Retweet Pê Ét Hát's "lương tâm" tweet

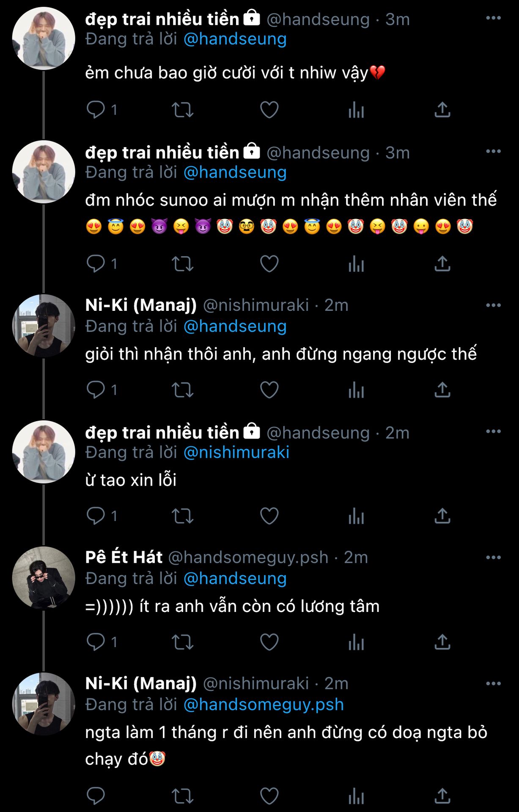pyautogui.click(x=182, y=642)
